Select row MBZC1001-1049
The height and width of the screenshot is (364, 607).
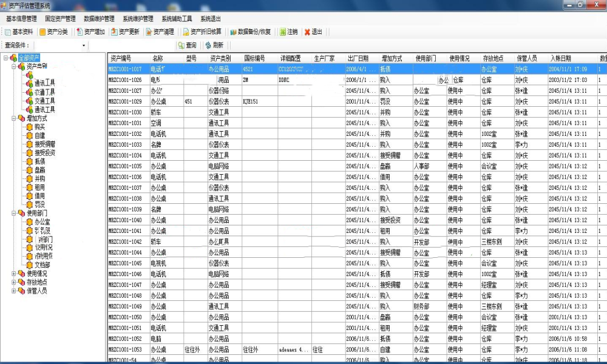tap(357, 306)
